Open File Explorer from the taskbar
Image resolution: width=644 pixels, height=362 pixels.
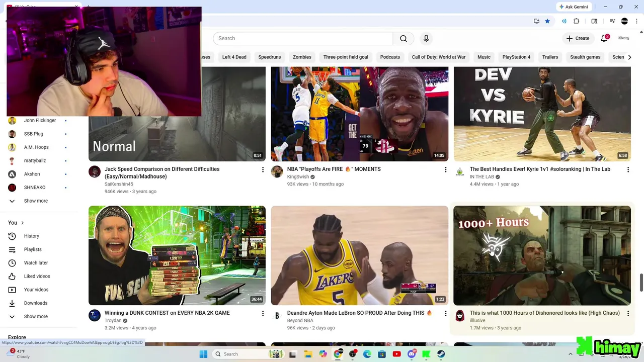coord(308,354)
